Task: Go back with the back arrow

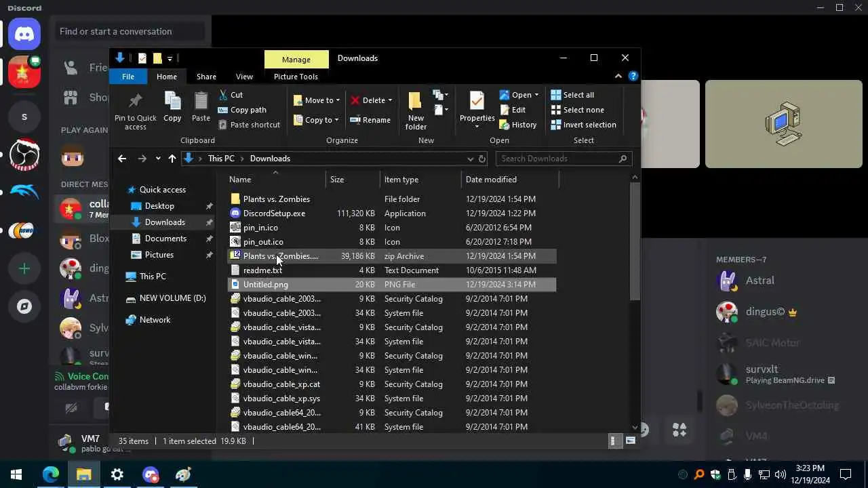Action: click(122, 159)
